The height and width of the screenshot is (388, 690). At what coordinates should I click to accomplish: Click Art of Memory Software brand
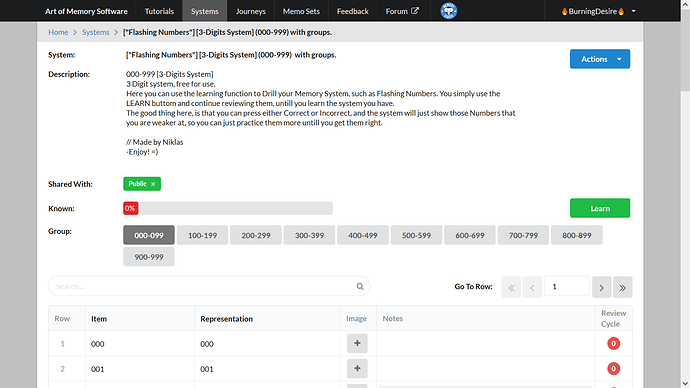pos(86,11)
